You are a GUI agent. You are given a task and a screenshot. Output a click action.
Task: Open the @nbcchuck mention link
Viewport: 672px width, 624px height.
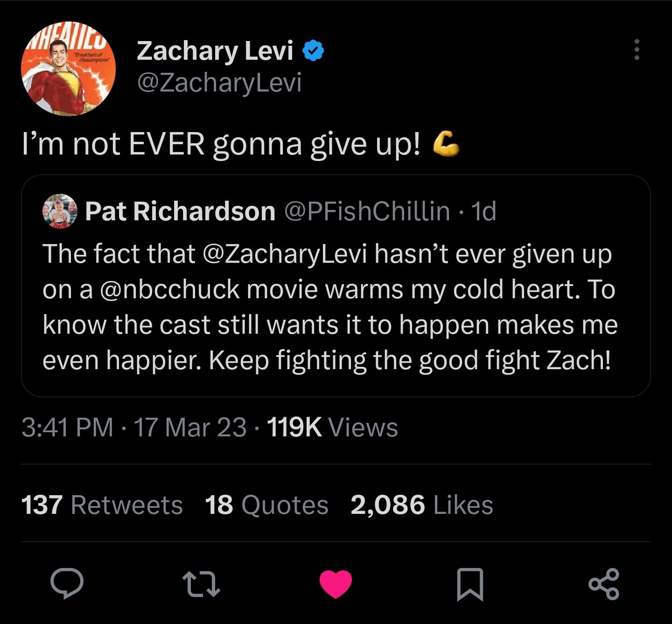pyautogui.click(x=169, y=289)
